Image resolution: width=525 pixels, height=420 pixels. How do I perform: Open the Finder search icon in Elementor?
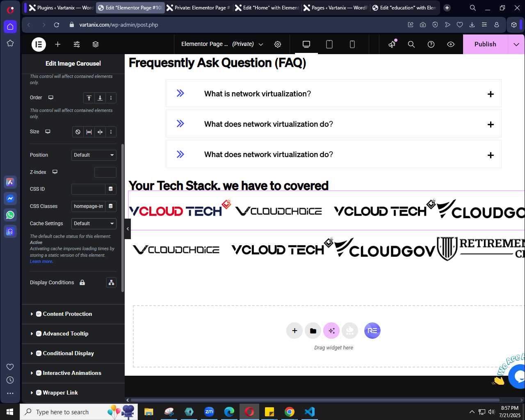pos(411,44)
